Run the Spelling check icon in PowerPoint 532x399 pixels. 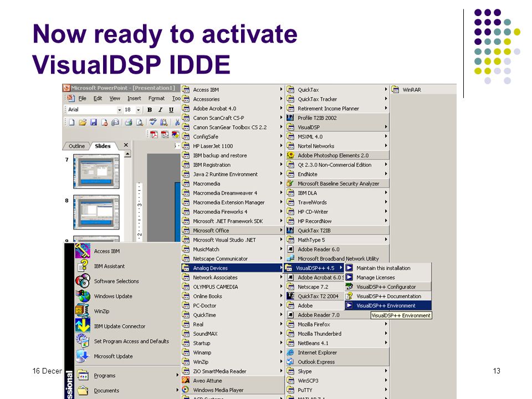(x=153, y=122)
